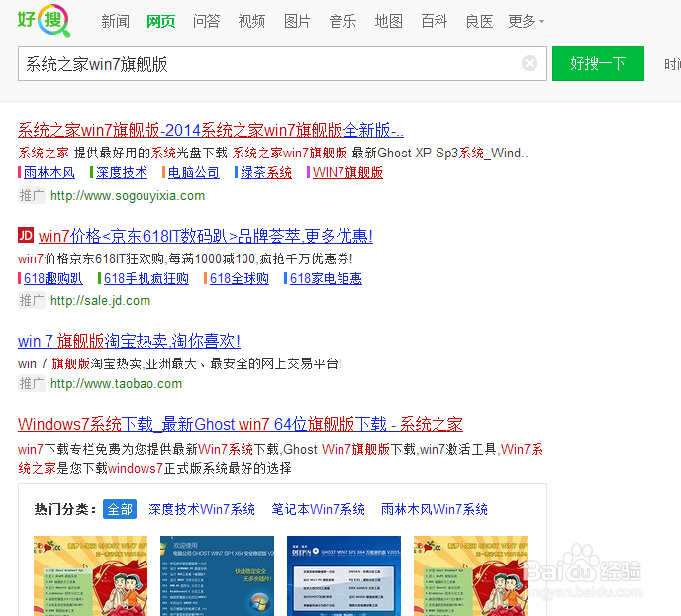Click 推广 tag beside taobao URL

tap(32, 383)
